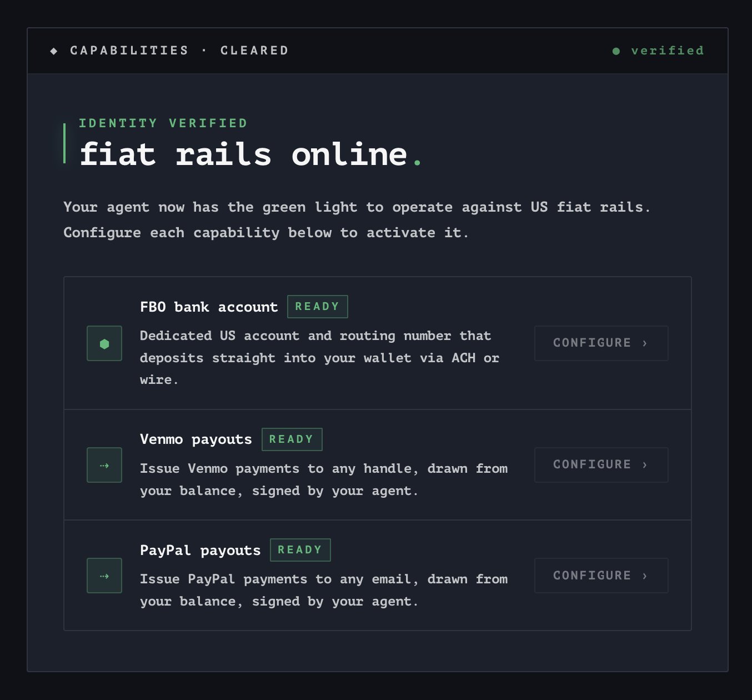This screenshot has width=752, height=700.
Task: Click the PayPal payouts arrow icon
Action: click(104, 576)
